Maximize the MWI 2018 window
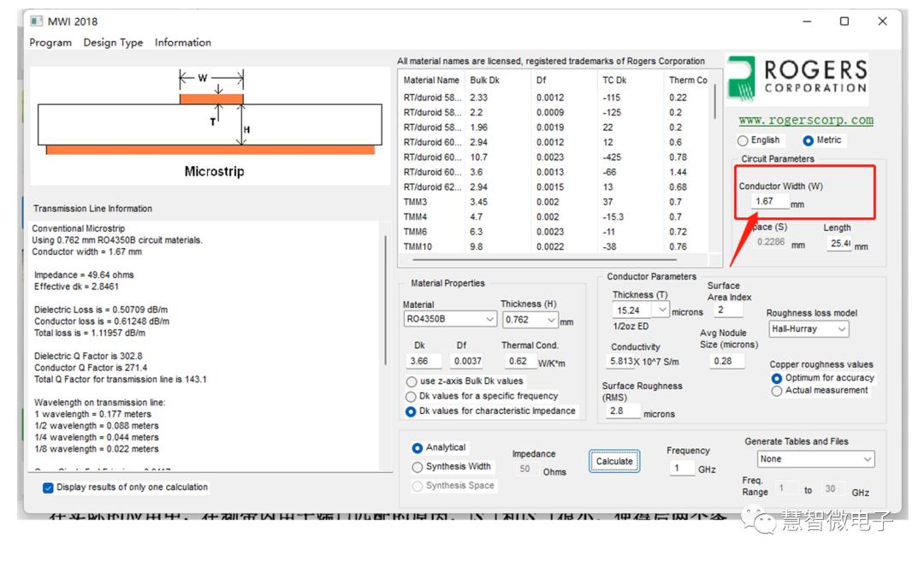 [844, 21]
